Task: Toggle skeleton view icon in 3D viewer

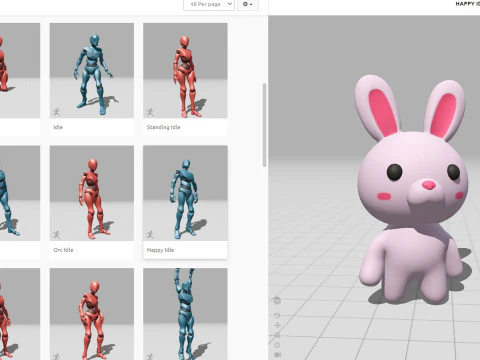Action: [x=277, y=300]
